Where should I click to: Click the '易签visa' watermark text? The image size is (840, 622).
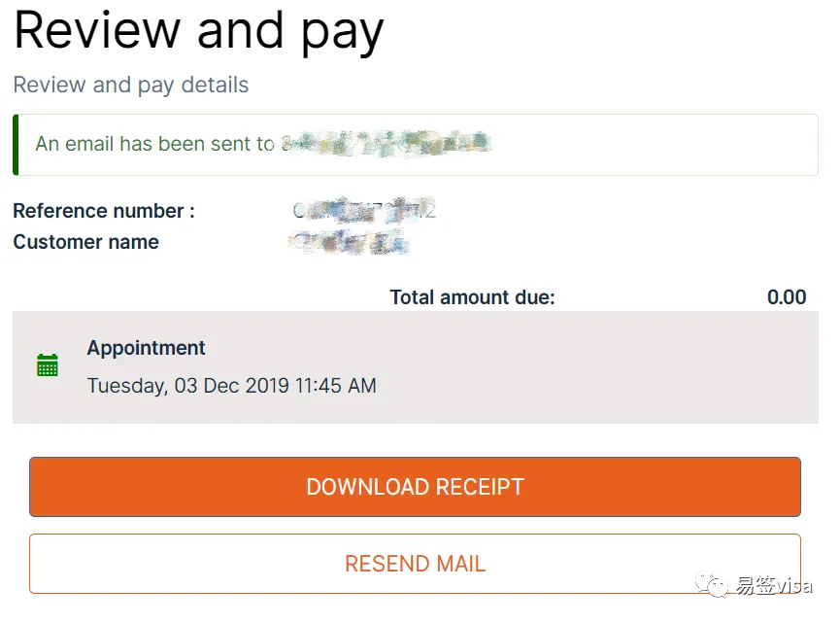[x=774, y=586]
